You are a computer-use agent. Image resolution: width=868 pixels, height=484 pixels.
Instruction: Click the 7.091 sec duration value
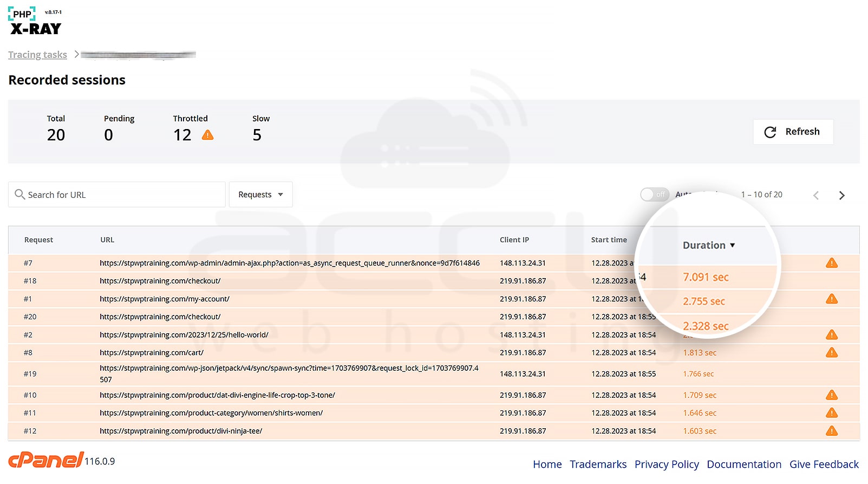tap(706, 278)
